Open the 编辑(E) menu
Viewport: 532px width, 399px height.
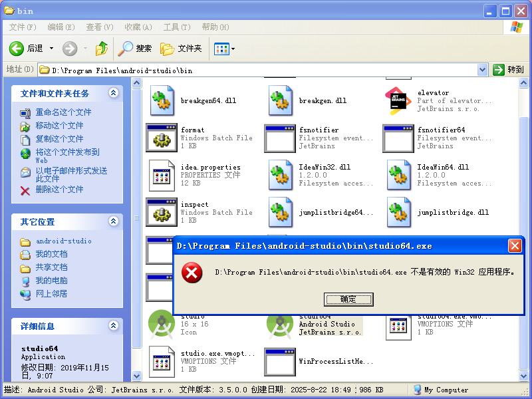pos(61,27)
